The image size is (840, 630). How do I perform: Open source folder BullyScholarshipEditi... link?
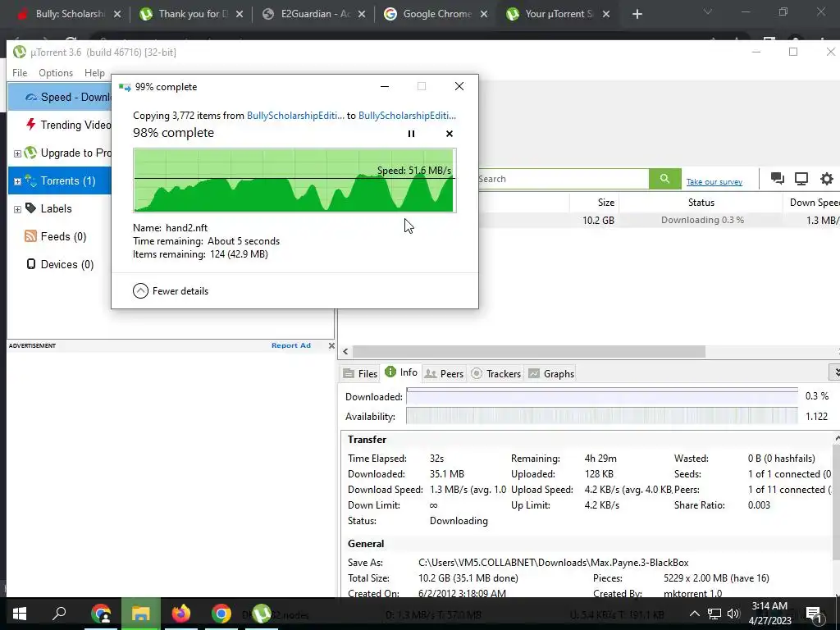(295, 116)
